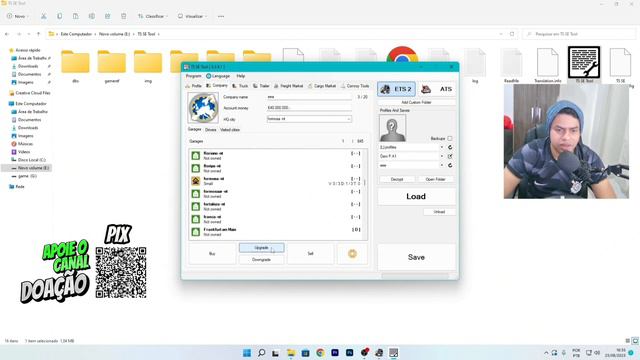Open the Cargo Market tab
This screenshot has width=640, height=360.
coord(322,86)
